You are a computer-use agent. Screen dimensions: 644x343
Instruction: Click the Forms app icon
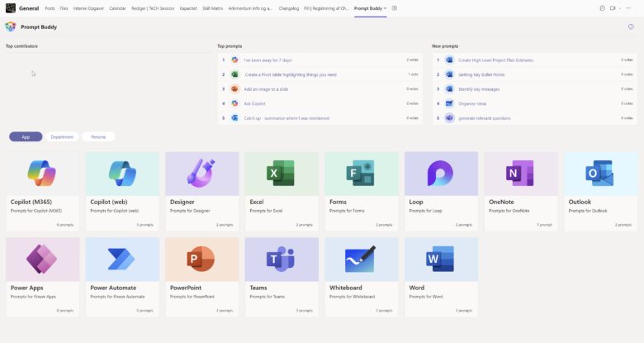click(360, 173)
